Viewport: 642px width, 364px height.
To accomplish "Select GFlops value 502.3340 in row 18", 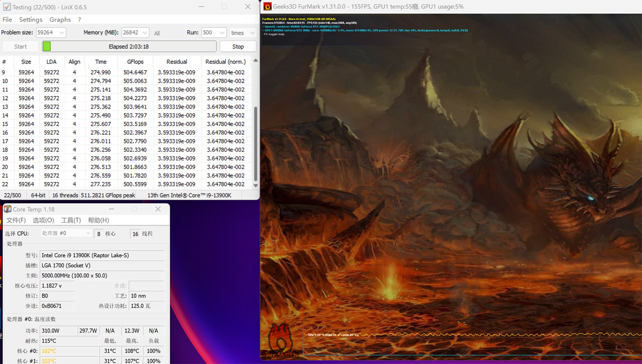I will click(135, 150).
